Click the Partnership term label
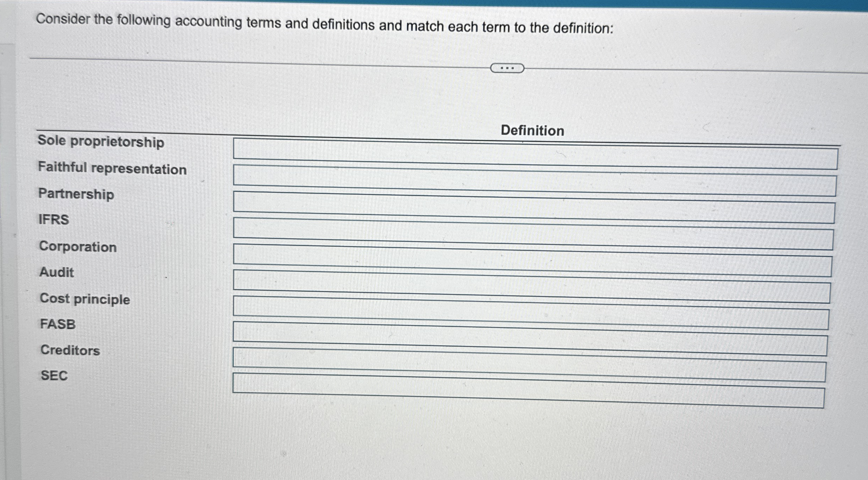The height and width of the screenshot is (480, 868). (76, 194)
